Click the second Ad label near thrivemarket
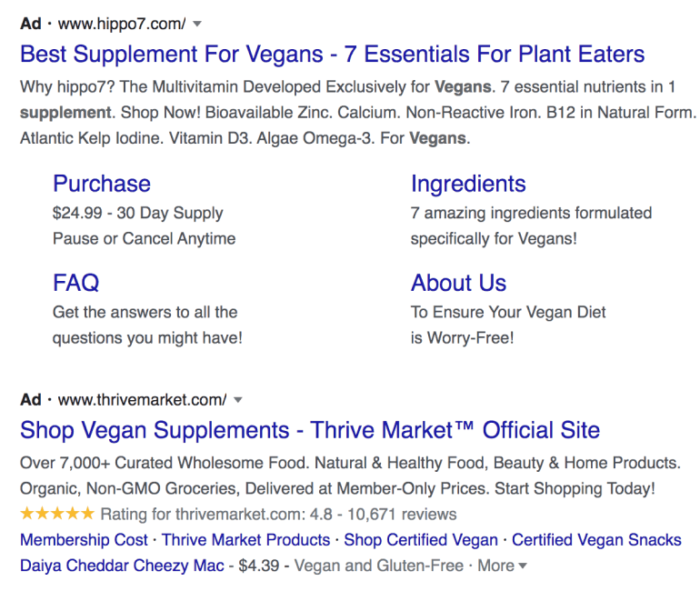The image size is (700, 591). tap(30, 400)
